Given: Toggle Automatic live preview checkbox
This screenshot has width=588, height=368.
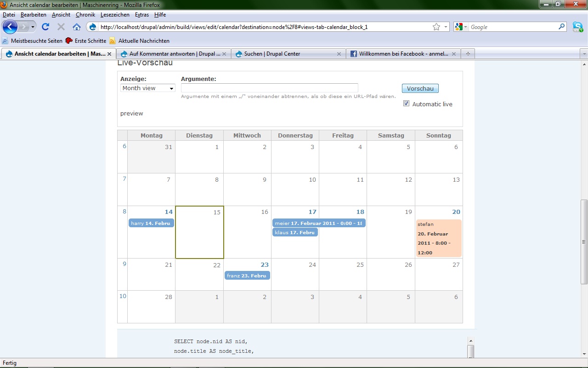Looking at the screenshot, I should (406, 103).
